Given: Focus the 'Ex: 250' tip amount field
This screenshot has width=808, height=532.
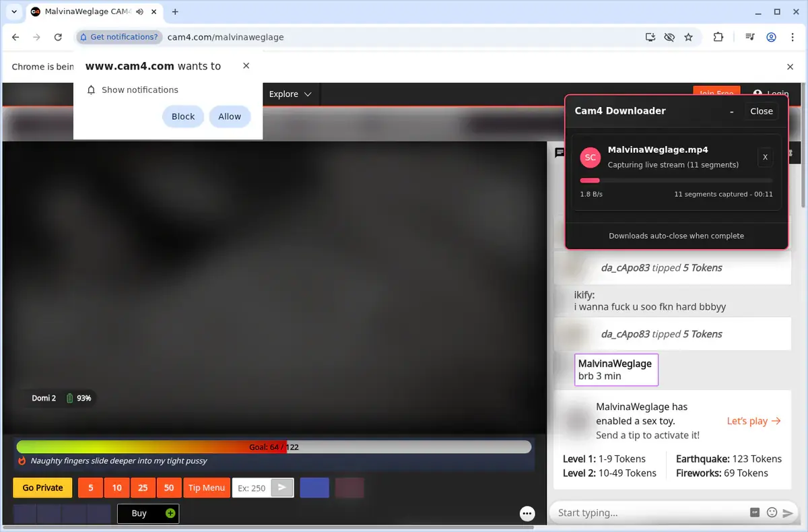Looking at the screenshot, I should pos(252,488).
